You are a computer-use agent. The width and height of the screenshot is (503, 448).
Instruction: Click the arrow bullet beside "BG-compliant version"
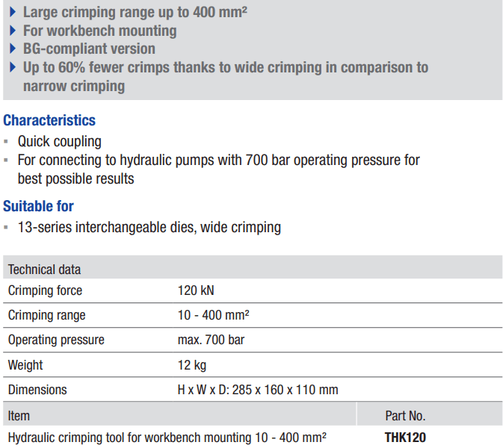(13, 49)
